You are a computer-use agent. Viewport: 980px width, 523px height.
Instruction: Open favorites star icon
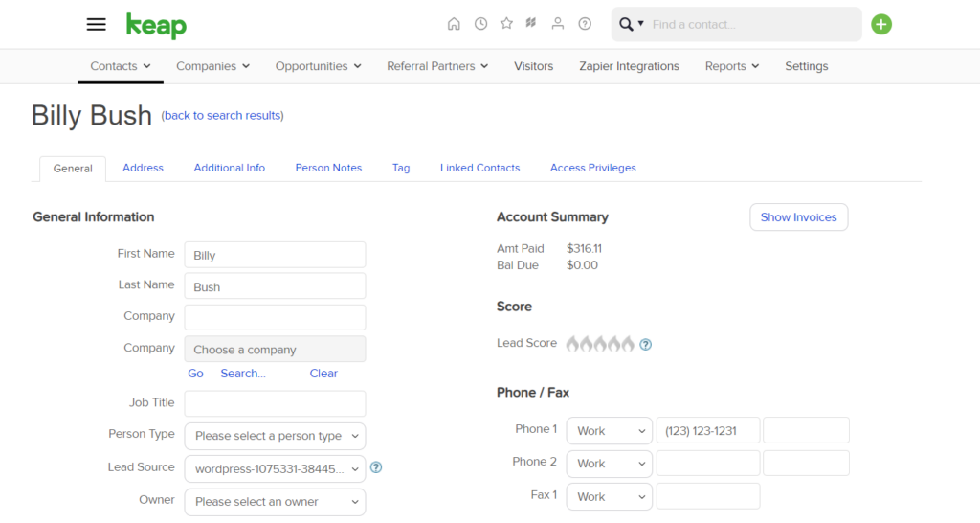507,24
